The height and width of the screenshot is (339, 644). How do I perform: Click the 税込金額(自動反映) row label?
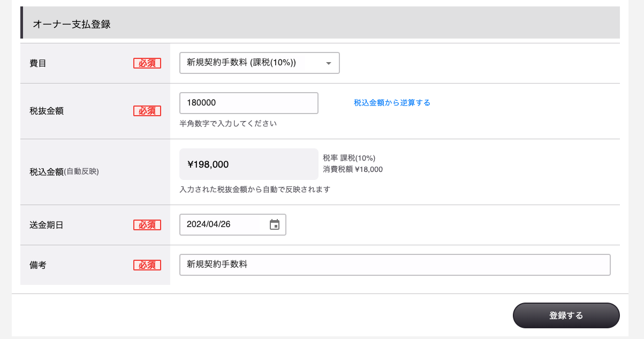64,172
